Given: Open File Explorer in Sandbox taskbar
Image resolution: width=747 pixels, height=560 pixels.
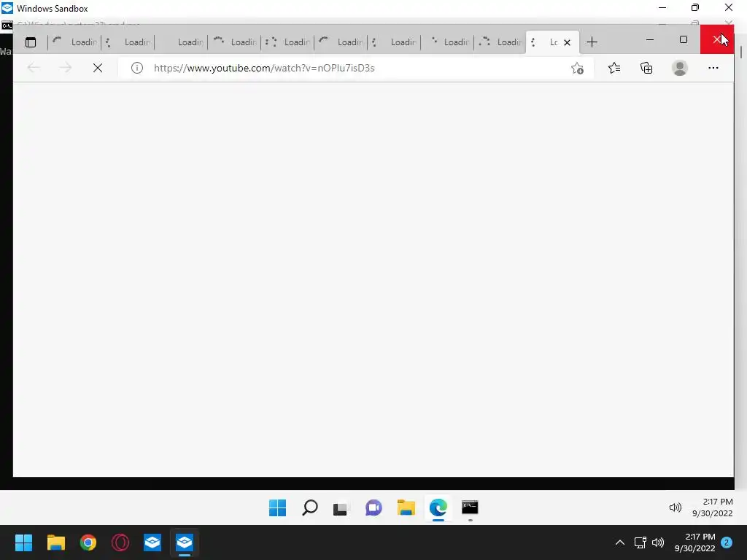Looking at the screenshot, I should pos(406,507).
